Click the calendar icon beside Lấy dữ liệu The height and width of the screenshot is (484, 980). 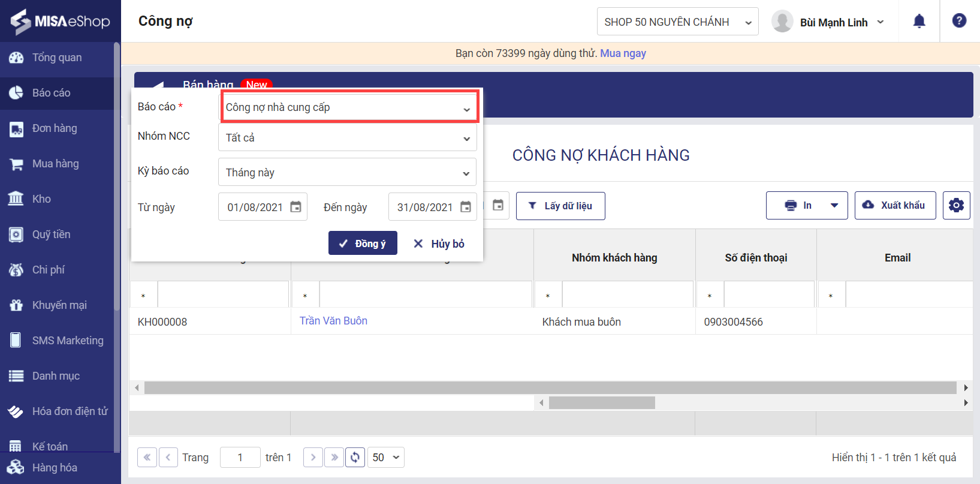[x=498, y=206]
